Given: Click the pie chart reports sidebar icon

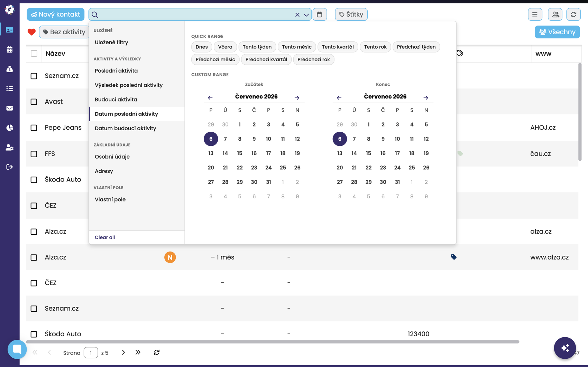Looking at the screenshot, I should pos(10,128).
